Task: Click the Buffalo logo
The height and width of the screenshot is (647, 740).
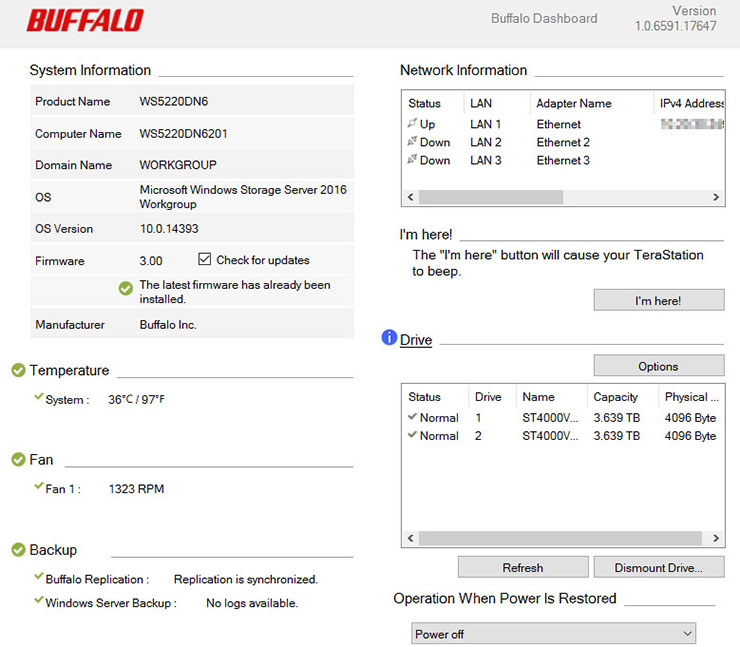Action: pyautogui.click(x=85, y=20)
